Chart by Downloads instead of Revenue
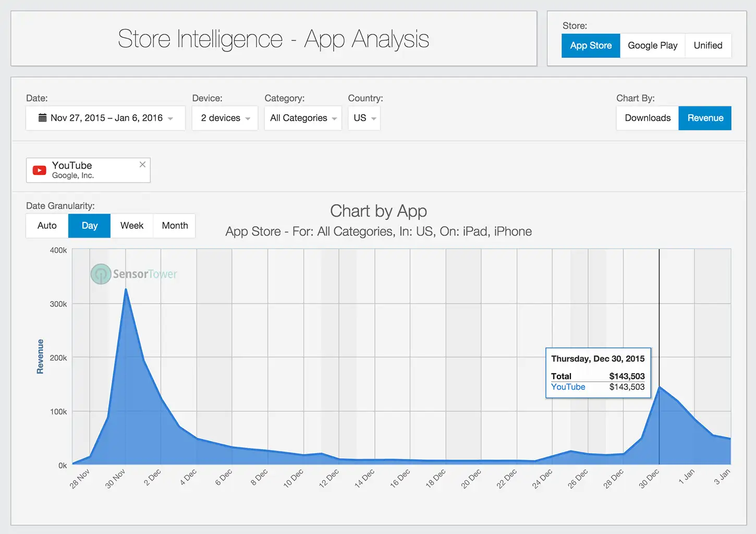Image resolution: width=756 pixels, height=534 pixels. pos(648,118)
